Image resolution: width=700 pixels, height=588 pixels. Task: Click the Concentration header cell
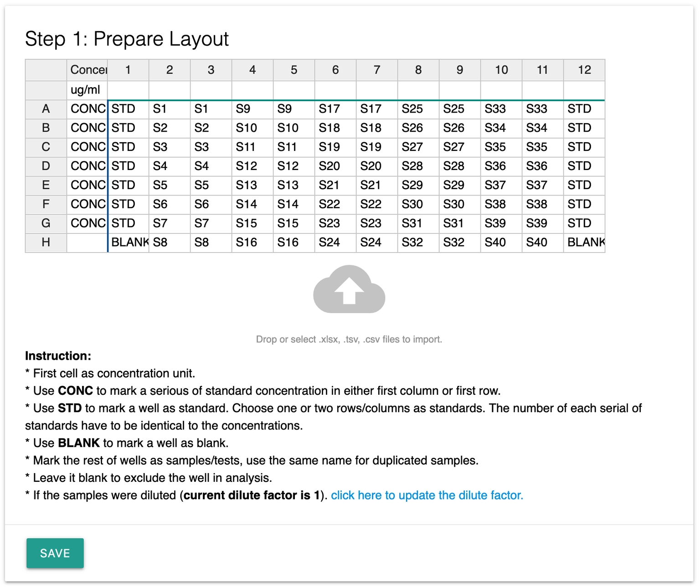(x=87, y=70)
